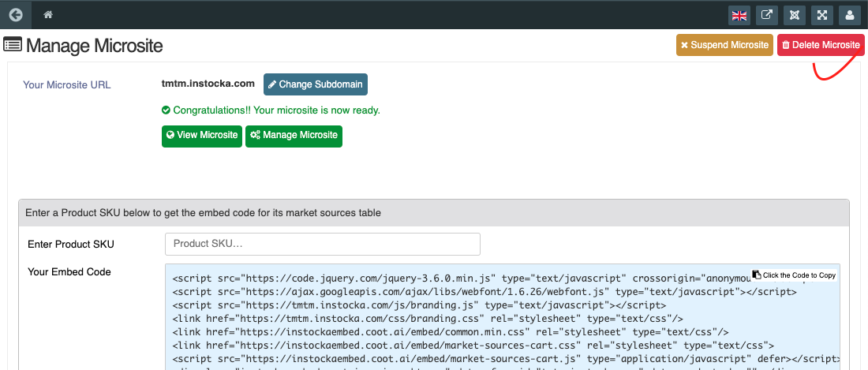Open View Microsite

coord(202,136)
